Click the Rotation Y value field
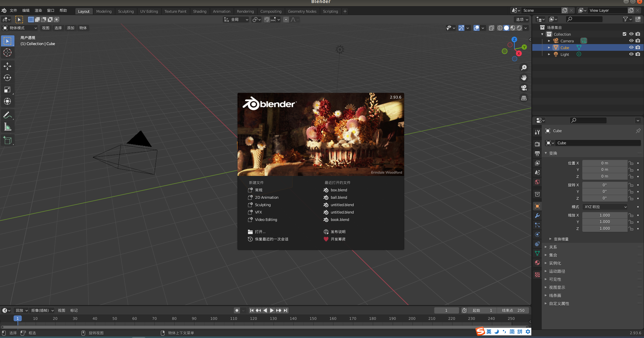Viewport: 644px width, 338px height. pyautogui.click(x=605, y=191)
